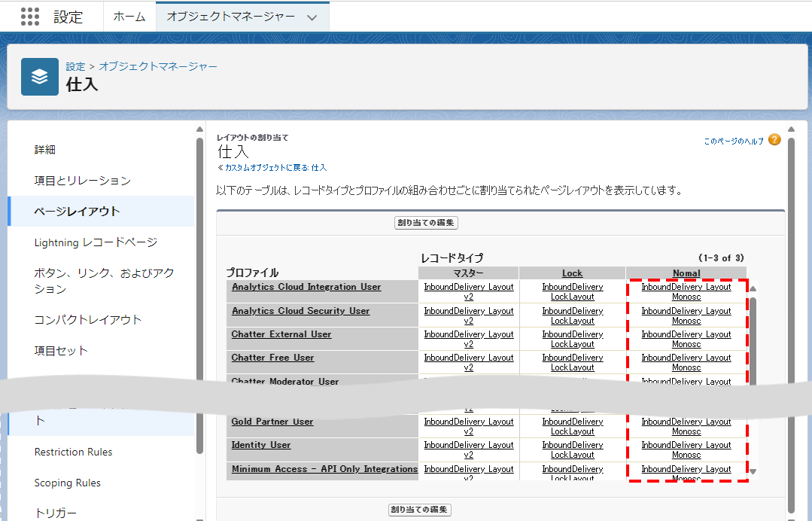This screenshot has width=812, height=521.
Task: Open the このページのヘルプ link
Action: pos(734,141)
